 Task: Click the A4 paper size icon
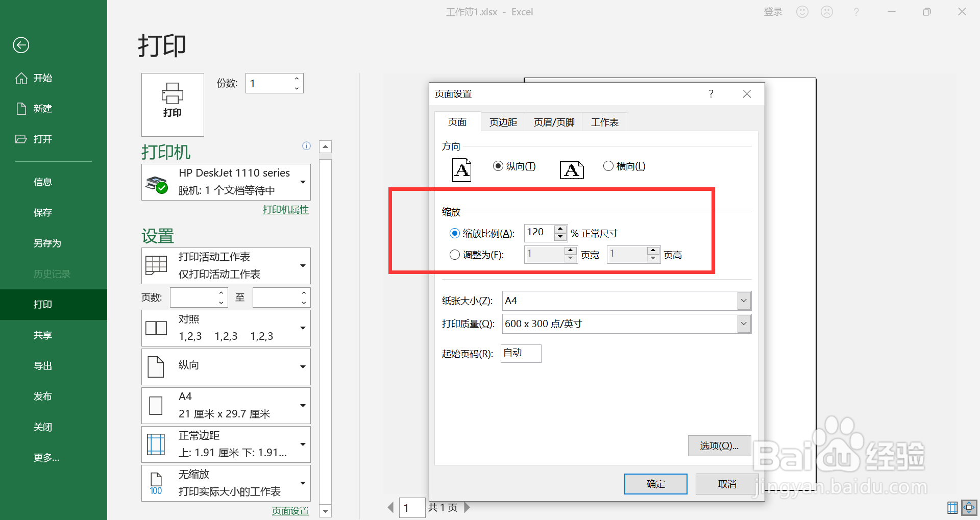click(x=156, y=405)
